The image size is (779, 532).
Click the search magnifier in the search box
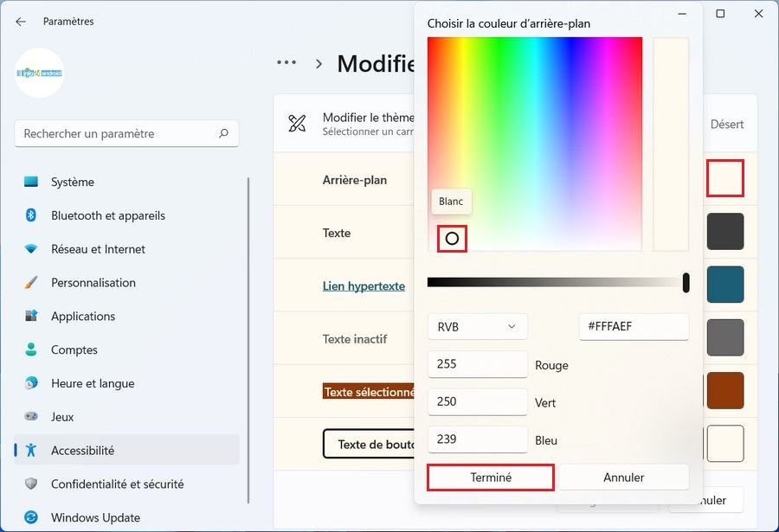pyautogui.click(x=225, y=133)
